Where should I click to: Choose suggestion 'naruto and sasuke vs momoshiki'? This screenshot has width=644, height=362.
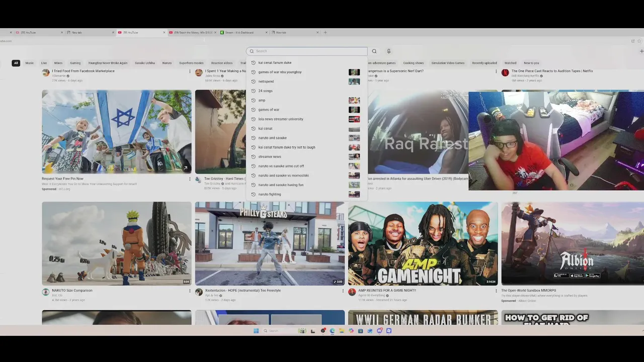point(306,175)
